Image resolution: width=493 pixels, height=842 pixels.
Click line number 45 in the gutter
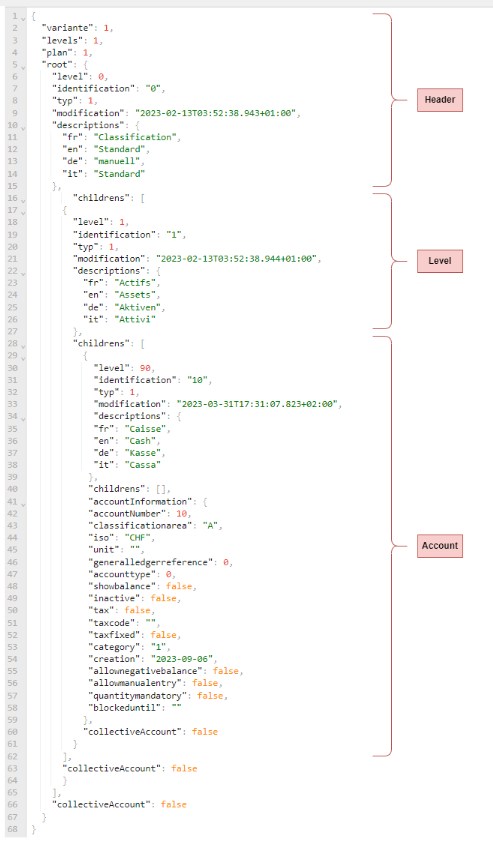click(x=12, y=549)
